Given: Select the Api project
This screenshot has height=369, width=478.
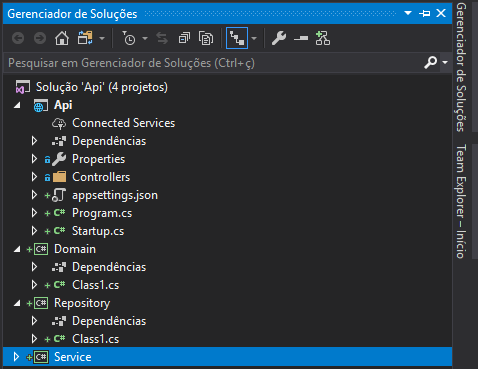Looking at the screenshot, I should click(63, 105).
